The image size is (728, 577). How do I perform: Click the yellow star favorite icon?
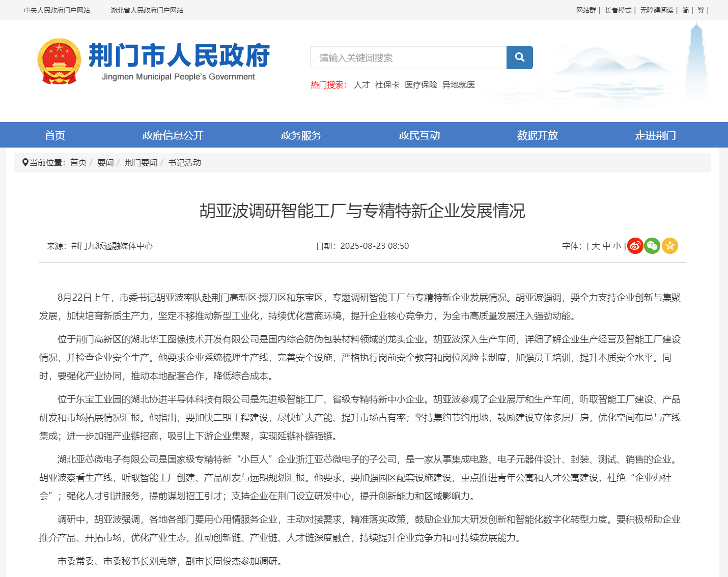(x=669, y=246)
